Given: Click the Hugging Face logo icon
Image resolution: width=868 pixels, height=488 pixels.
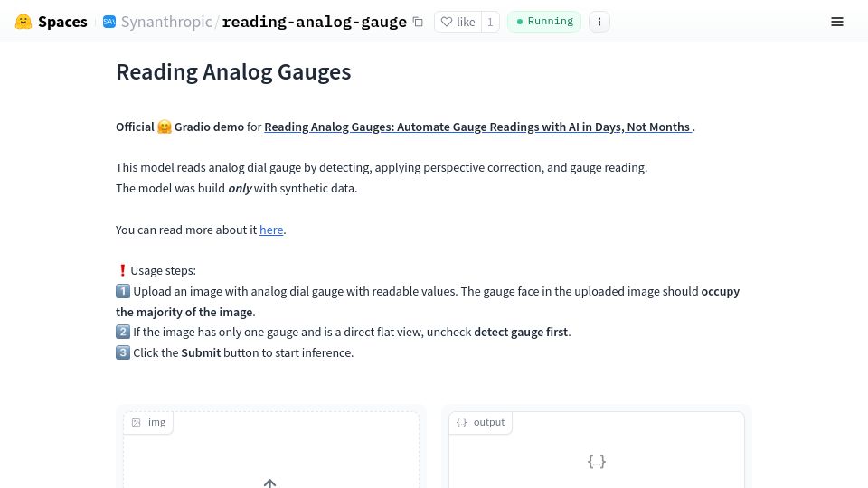Looking at the screenshot, I should [24, 22].
